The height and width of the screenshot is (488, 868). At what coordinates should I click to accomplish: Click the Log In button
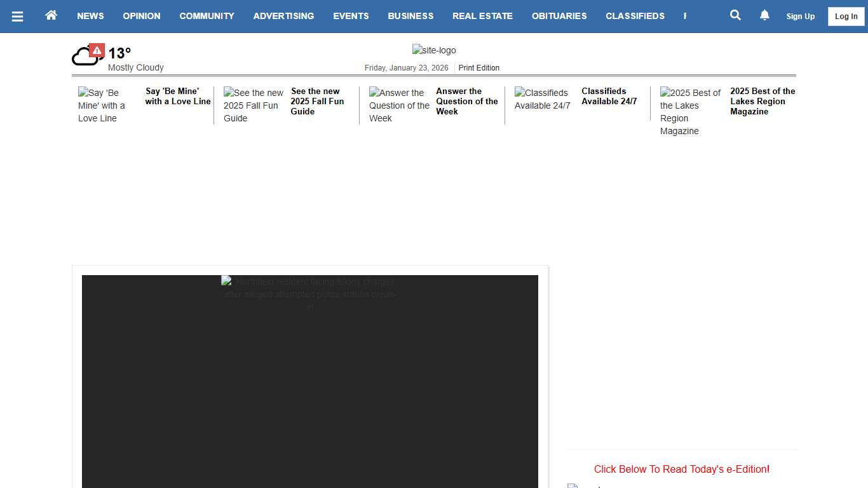846,17
